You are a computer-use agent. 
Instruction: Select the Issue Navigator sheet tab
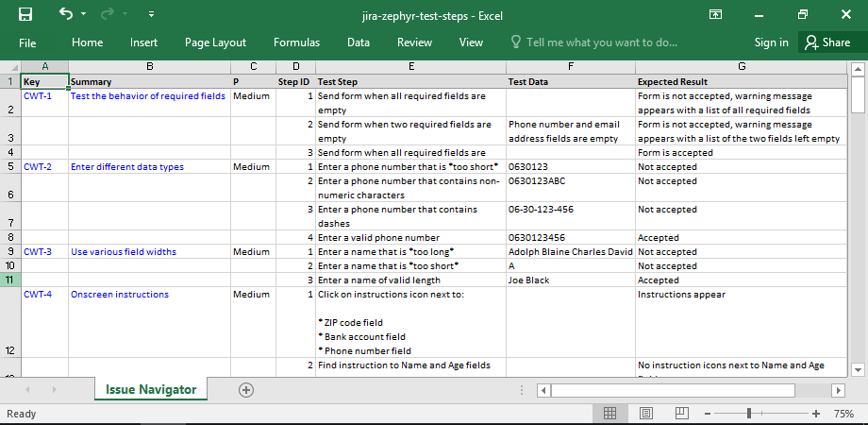tap(151, 389)
